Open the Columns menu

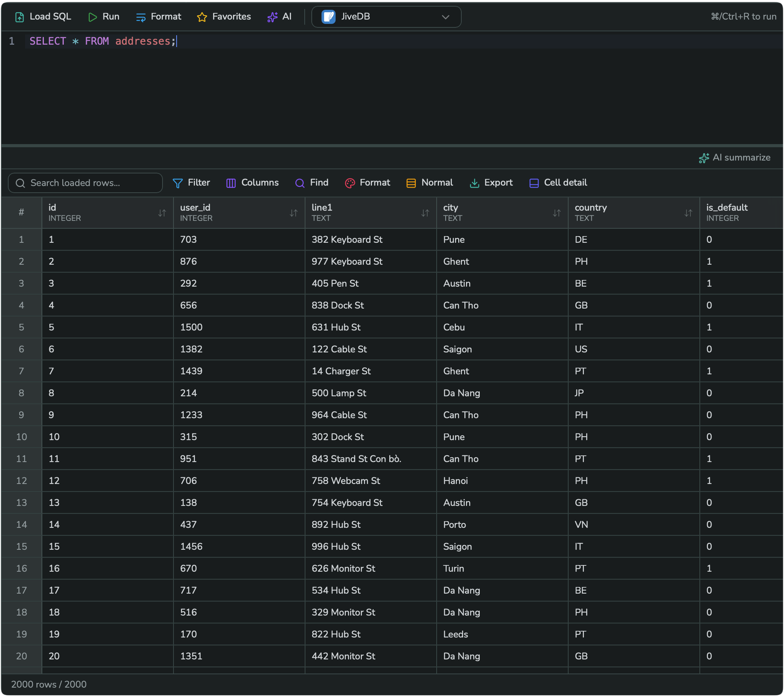pyautogui.click(x=253, y=183)
